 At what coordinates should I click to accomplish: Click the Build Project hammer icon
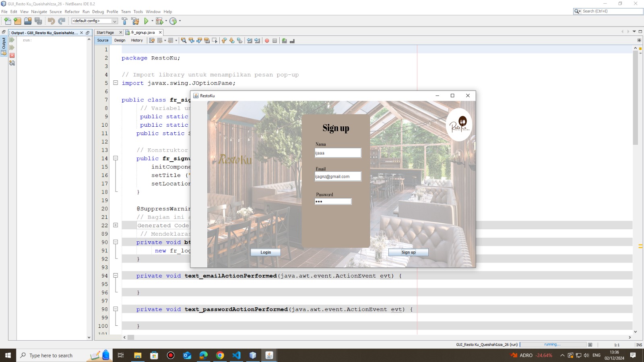[124, 21]
